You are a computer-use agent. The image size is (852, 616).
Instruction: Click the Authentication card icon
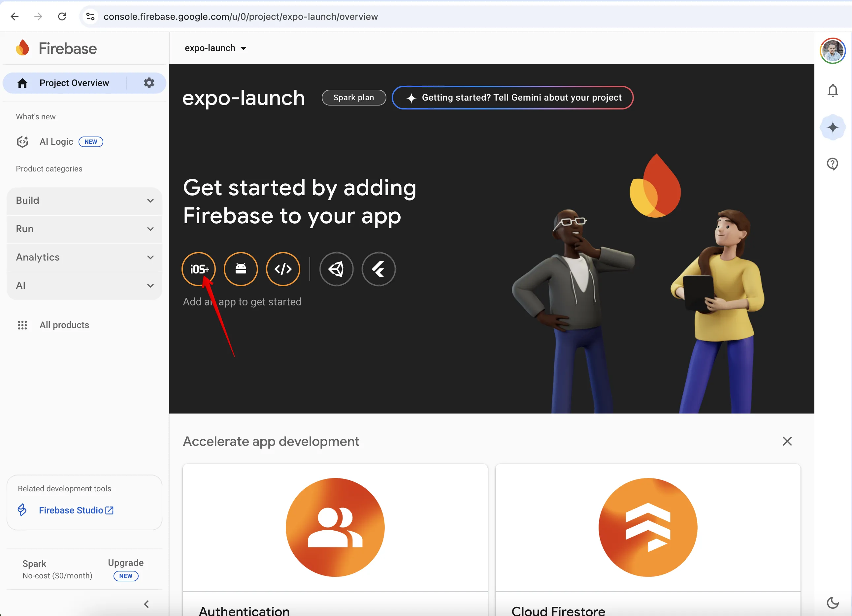(335, 527)
